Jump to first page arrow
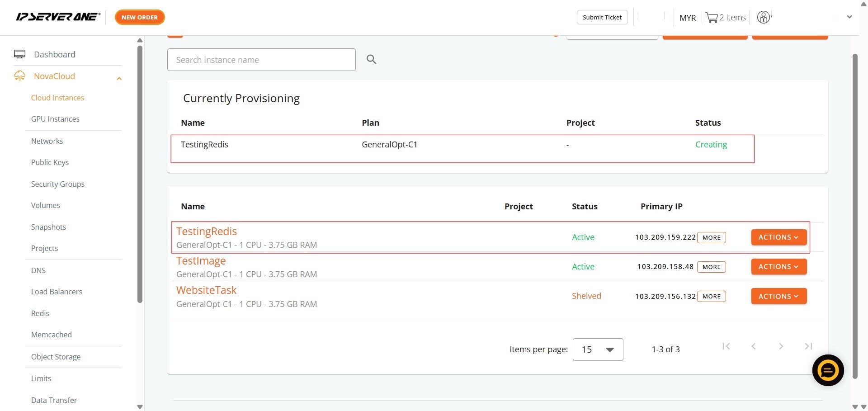Image resolution: width=868 pixels, height=411 pixels. click(x=726, y=346)
